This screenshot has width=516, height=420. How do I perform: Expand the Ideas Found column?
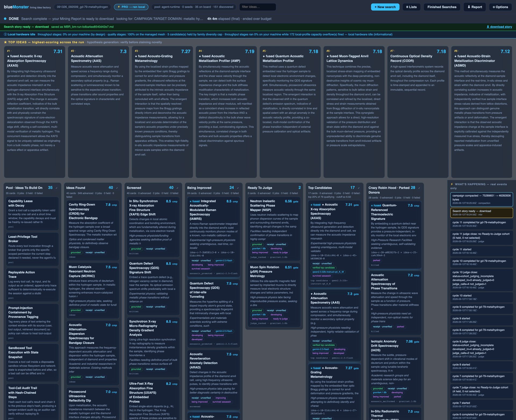(x=117, y=188)
